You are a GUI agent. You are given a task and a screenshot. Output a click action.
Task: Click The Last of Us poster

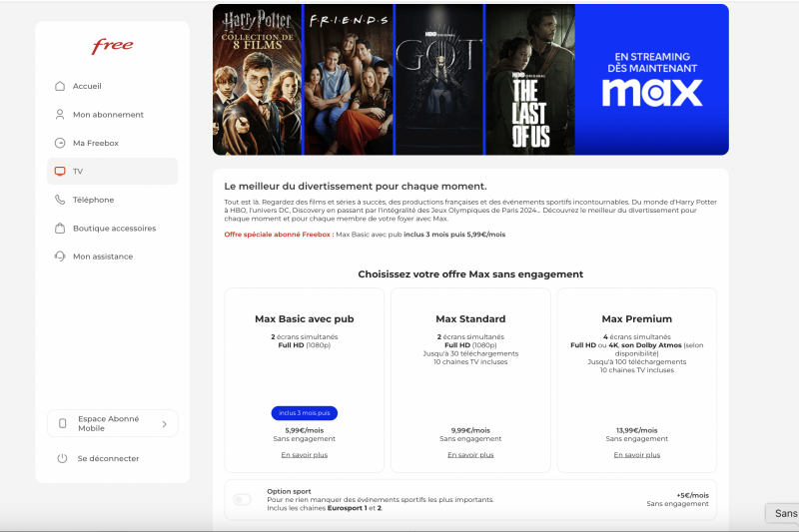click(x=529, y=80)
